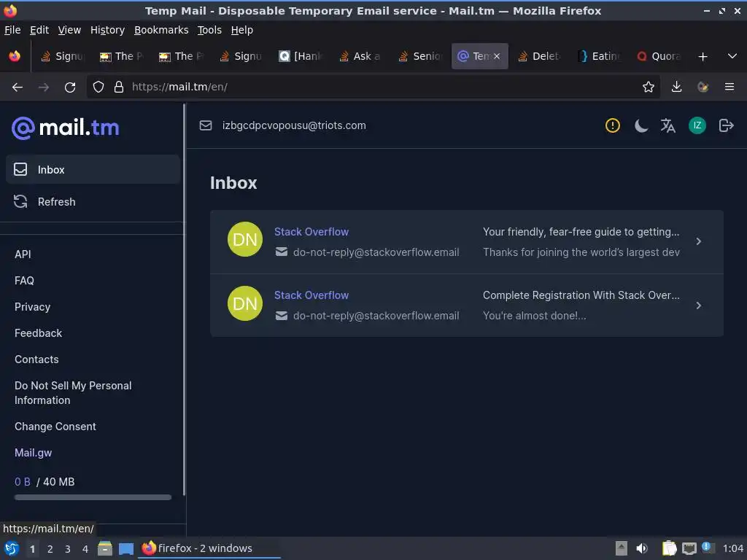Switch to the Ask a tab

pos(361,56)
